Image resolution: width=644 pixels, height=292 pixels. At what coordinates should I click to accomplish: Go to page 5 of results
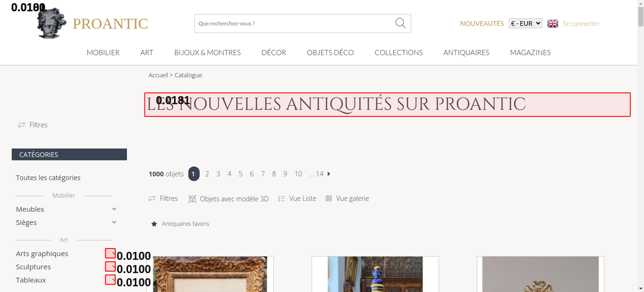[x=241, y=174]
